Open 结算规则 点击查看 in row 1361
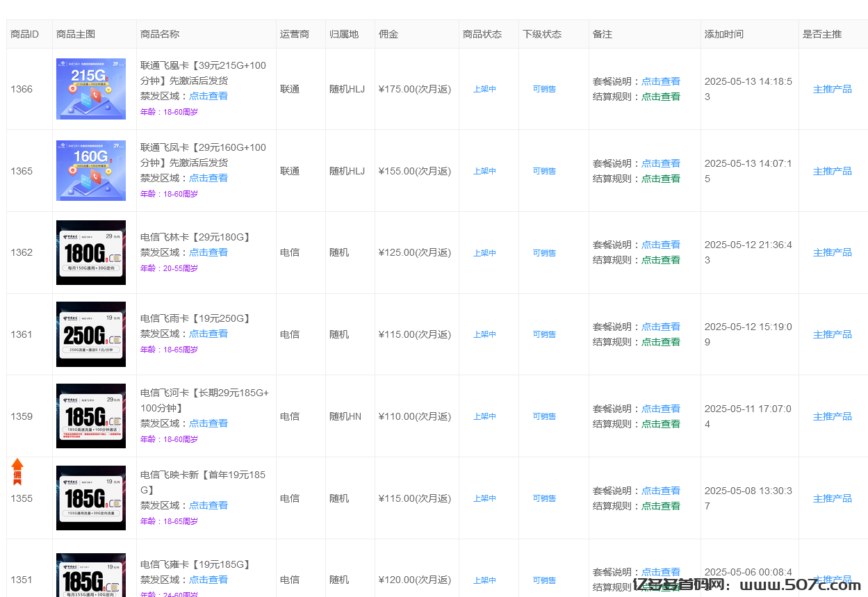This screenshot has width=868, height=597. click(661, 342)
